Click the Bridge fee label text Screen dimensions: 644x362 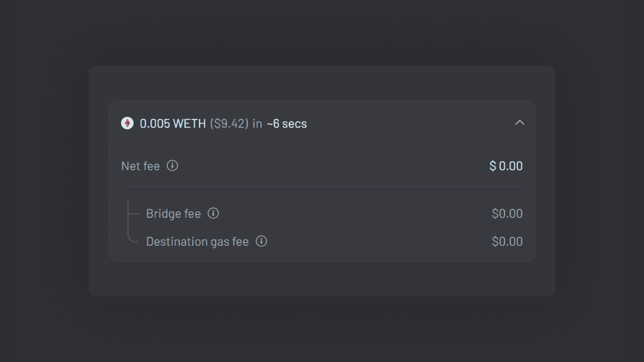(x=174, y=213)
